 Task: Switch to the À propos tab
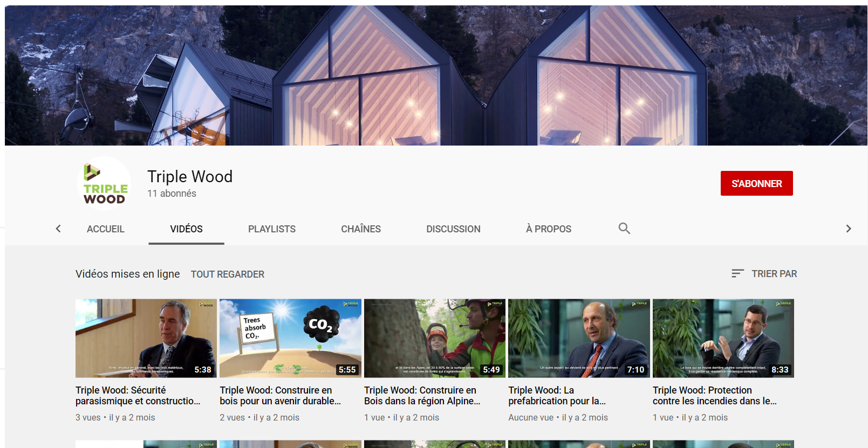click(549, 229)
